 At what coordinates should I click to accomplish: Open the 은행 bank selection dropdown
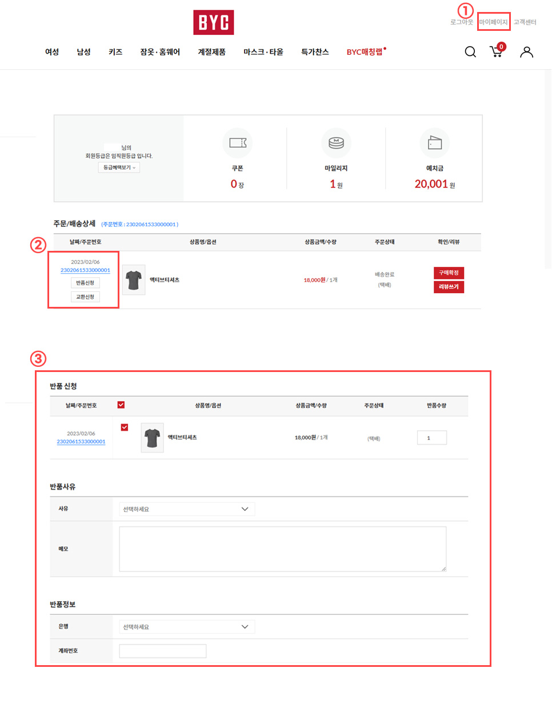[186, 627]
